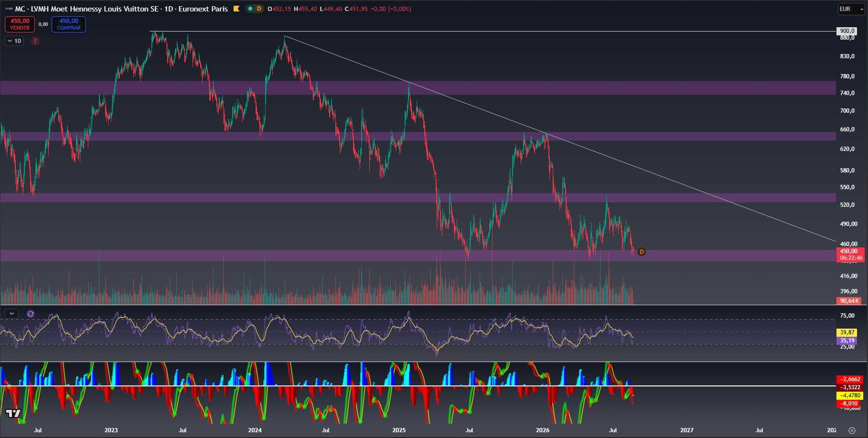The image size is (868, 438).
Task: Click the TradingView logo
Action: coord(13,413)
